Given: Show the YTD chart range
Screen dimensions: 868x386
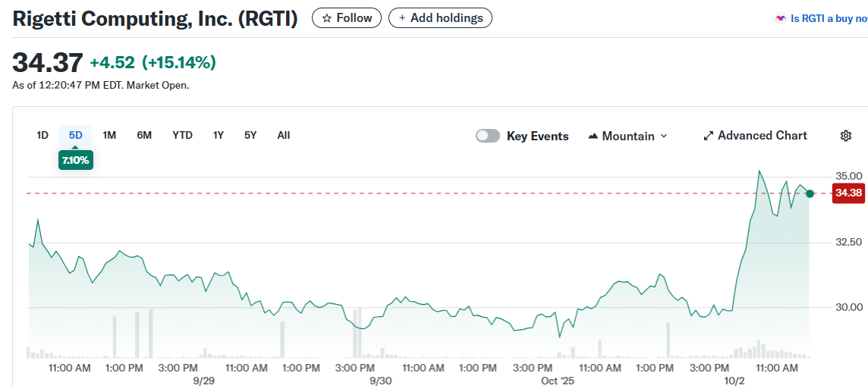Looking at the screenshot, I should point(182,135).
